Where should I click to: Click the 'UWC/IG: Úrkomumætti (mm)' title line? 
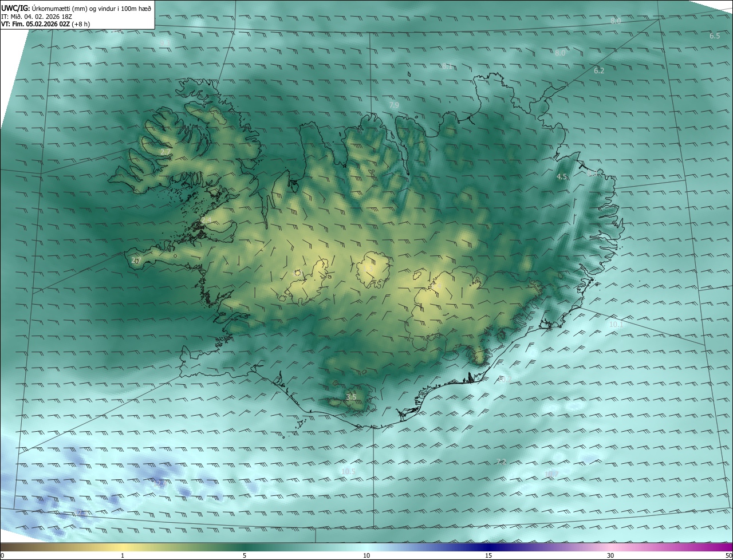(x=76, y=7)
